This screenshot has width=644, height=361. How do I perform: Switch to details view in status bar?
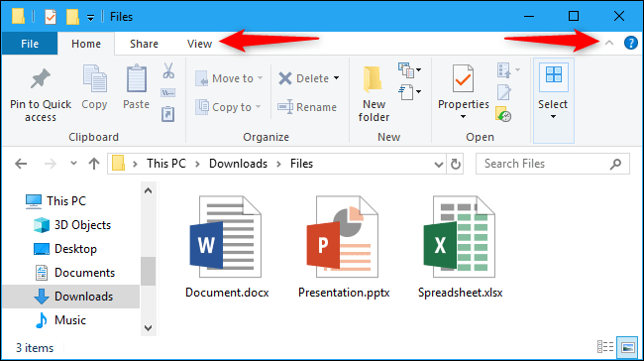click(605, 347)
